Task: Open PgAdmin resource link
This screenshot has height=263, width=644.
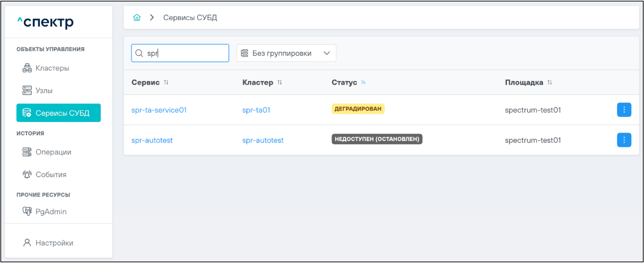Action: [50, 212]
